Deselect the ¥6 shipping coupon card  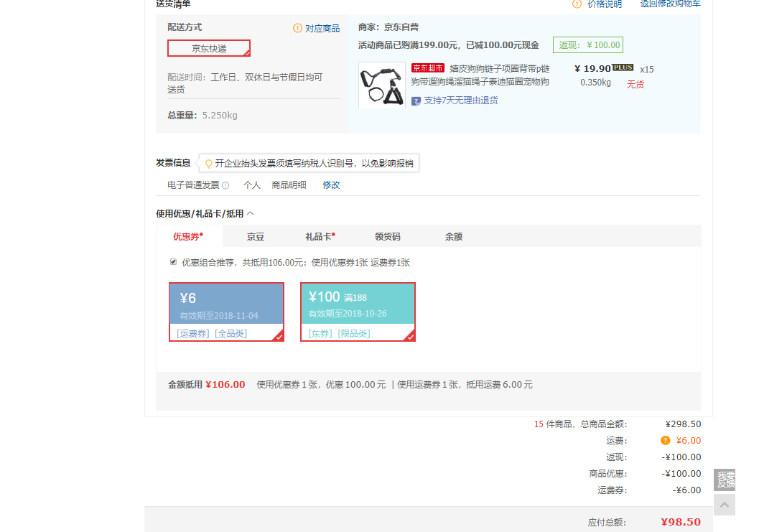[x=226, y=312]
